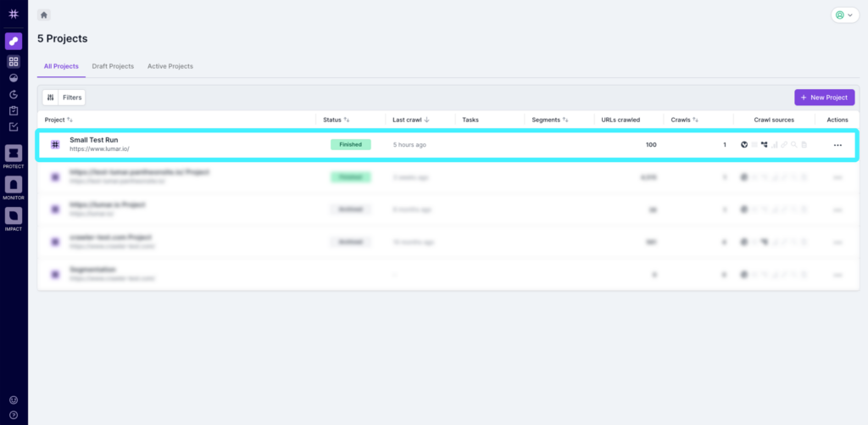Open the purple Analyze app icon

click(14, 41)
